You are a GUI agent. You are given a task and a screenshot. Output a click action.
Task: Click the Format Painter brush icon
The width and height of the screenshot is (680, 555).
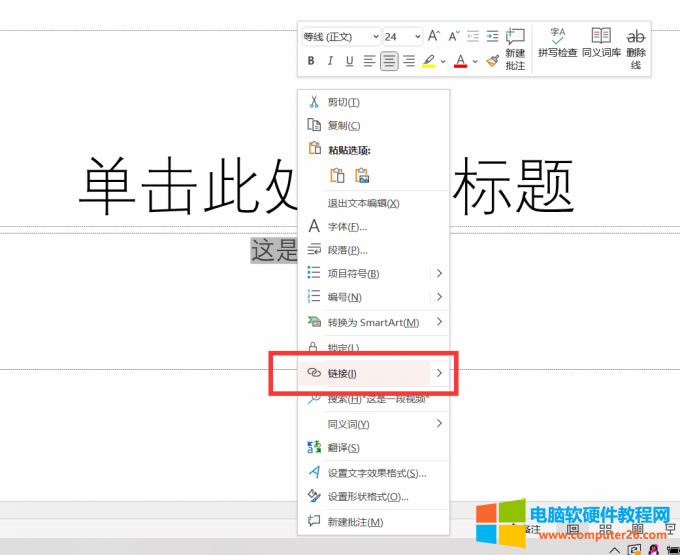[x=492, y=61]
